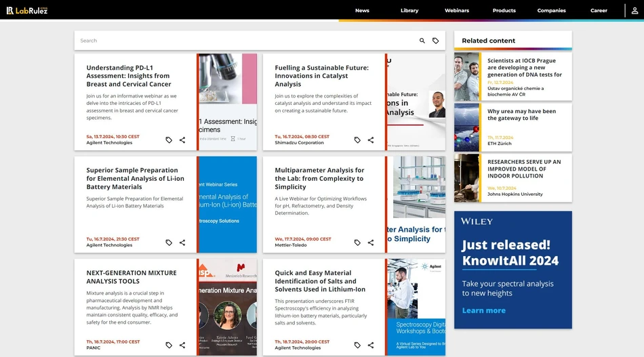Click the urea lightning molecule image
This screenshot has height=357, width=644.
point(466,127)
